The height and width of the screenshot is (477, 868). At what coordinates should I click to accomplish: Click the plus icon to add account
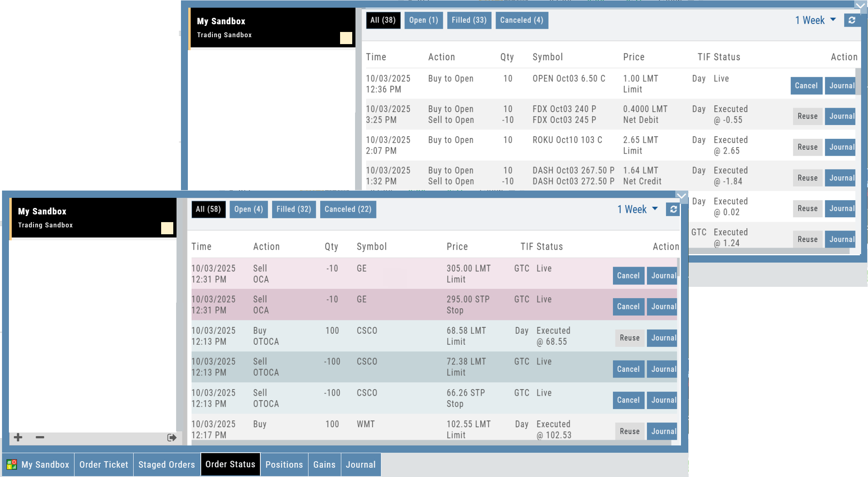click(18, 437)
